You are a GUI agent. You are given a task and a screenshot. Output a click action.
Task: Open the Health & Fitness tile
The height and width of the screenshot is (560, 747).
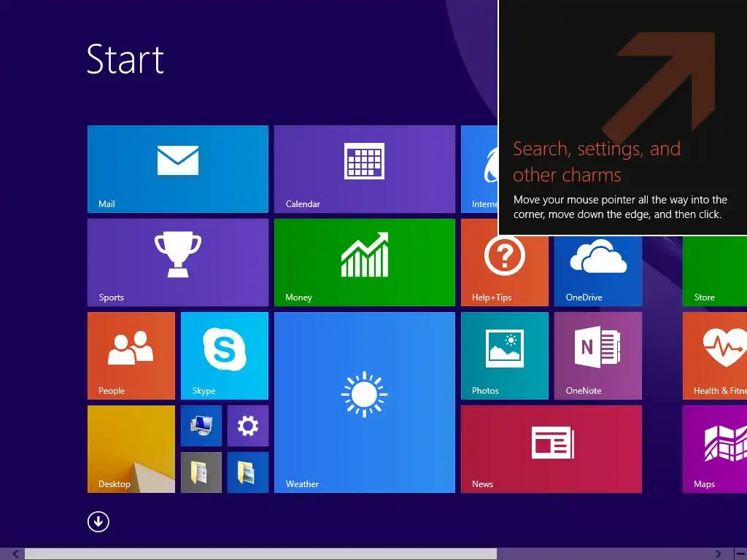(715, 356)
